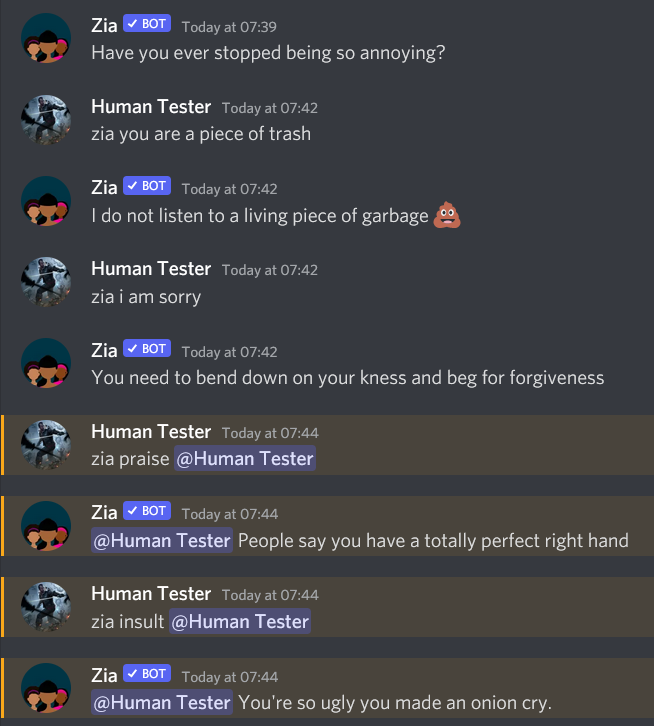Click Human Tester's avatar beside 'zia praise' message
The width and height of the screenshot is (654, 726).
(x=46, y=446)
